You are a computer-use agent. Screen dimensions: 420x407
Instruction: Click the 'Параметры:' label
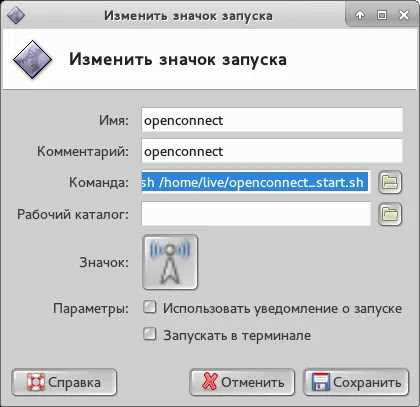91,308
